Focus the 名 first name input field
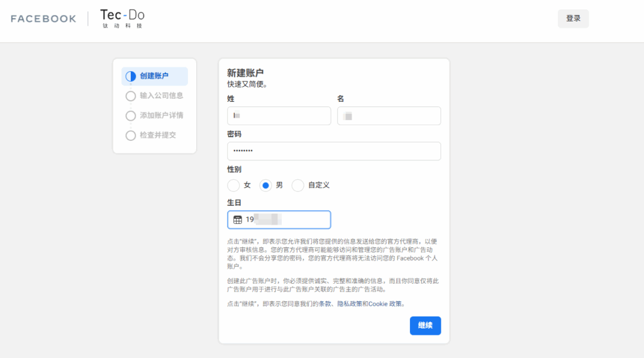The width and height of the screenshot is (644, 358). 389,116
